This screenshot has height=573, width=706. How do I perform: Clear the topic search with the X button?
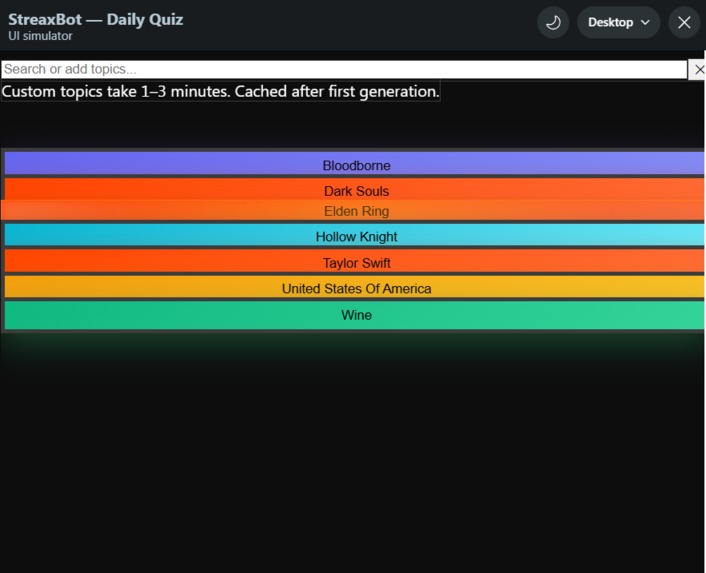click(697, 69)
